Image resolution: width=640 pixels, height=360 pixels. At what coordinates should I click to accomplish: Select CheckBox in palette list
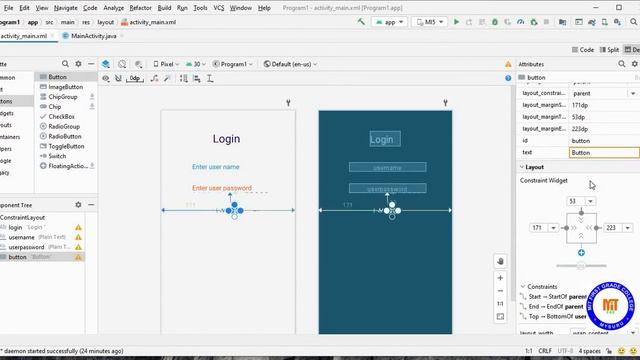[61, 117]
